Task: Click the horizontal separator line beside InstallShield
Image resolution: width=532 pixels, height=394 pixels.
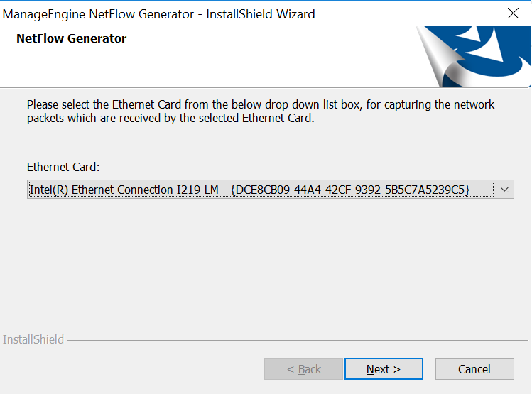Action: (x=284, y=340)
